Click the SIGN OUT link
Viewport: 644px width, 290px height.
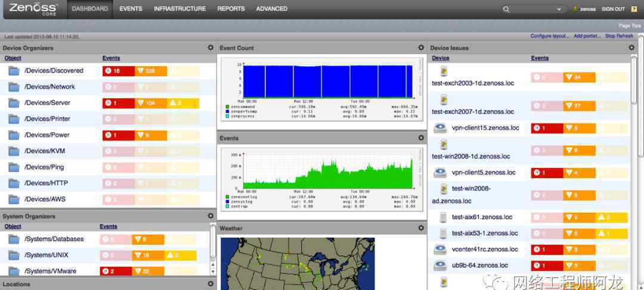pos(613,9)
